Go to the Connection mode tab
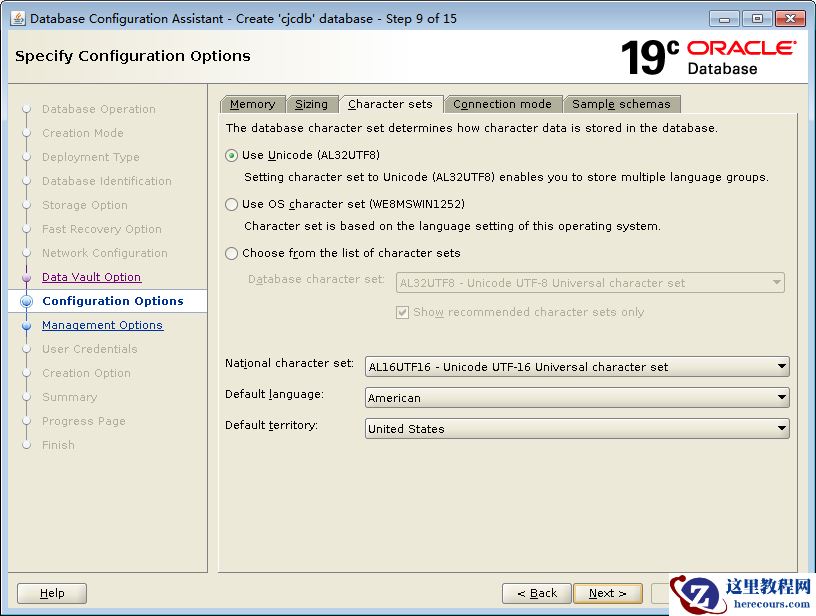Screen dimensions: 816x616 (x=502, y=104)
